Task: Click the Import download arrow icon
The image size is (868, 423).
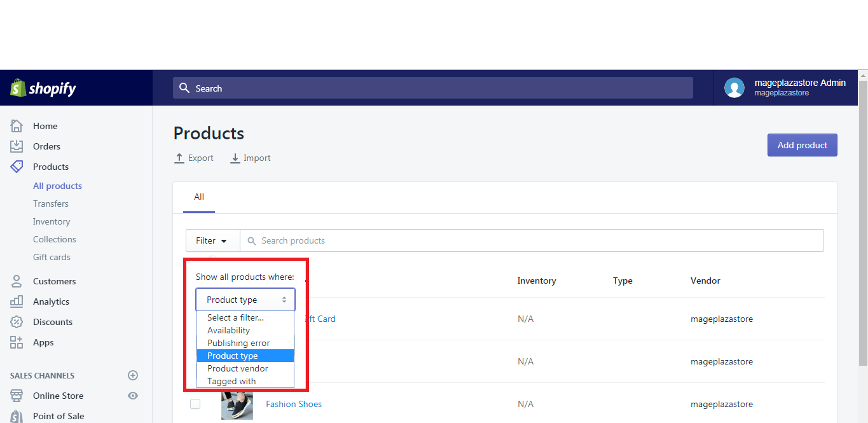Action: coord(235,158)
